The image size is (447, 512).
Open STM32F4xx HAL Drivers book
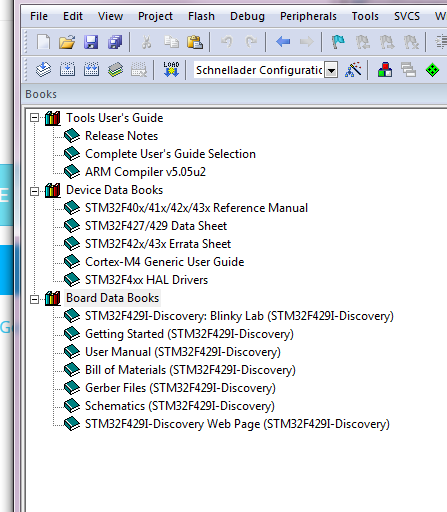[146, 280]
